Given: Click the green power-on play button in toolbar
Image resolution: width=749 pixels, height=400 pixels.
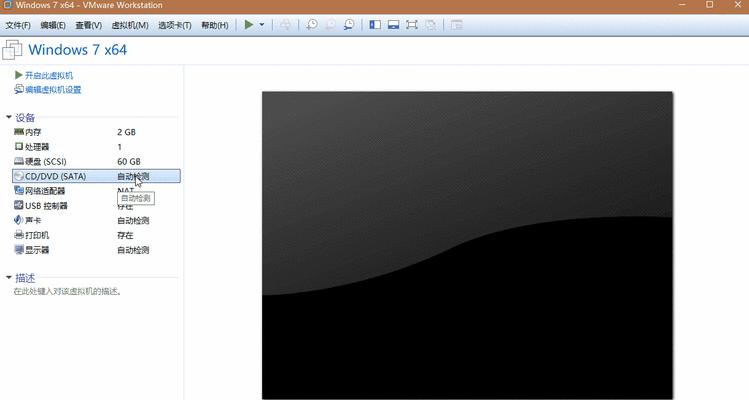Looking at the screenshot, I should point(249,24).
